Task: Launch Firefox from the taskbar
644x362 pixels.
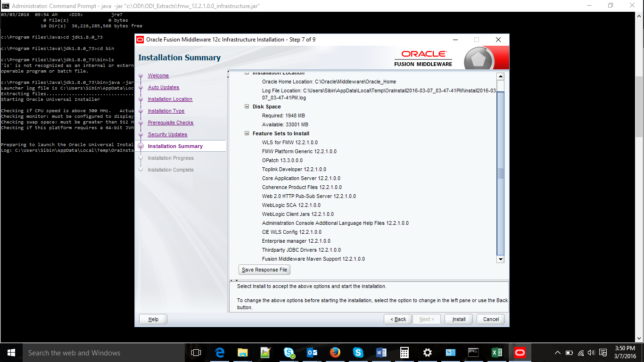Action: point(335,352)
